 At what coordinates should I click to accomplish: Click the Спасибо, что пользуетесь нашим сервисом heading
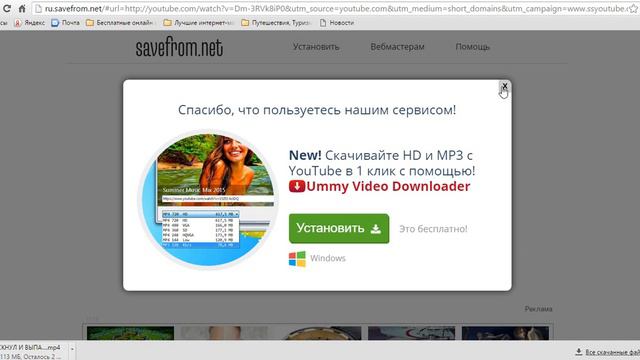317,110
